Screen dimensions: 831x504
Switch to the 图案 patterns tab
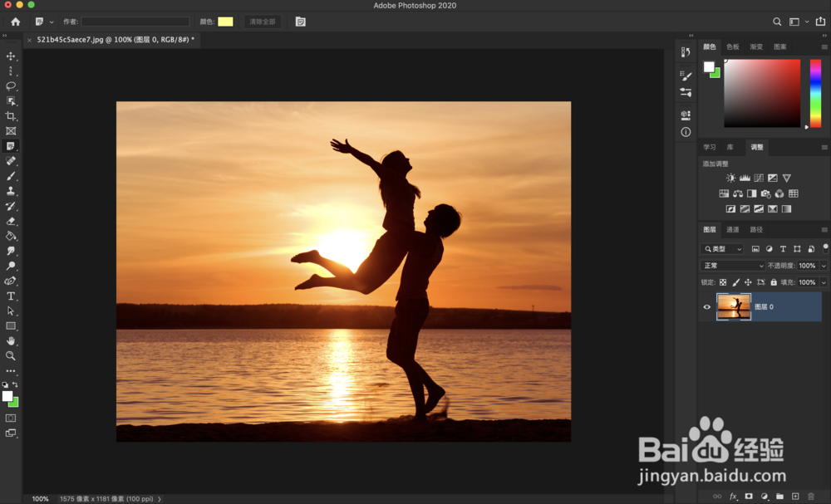point(779,46)
